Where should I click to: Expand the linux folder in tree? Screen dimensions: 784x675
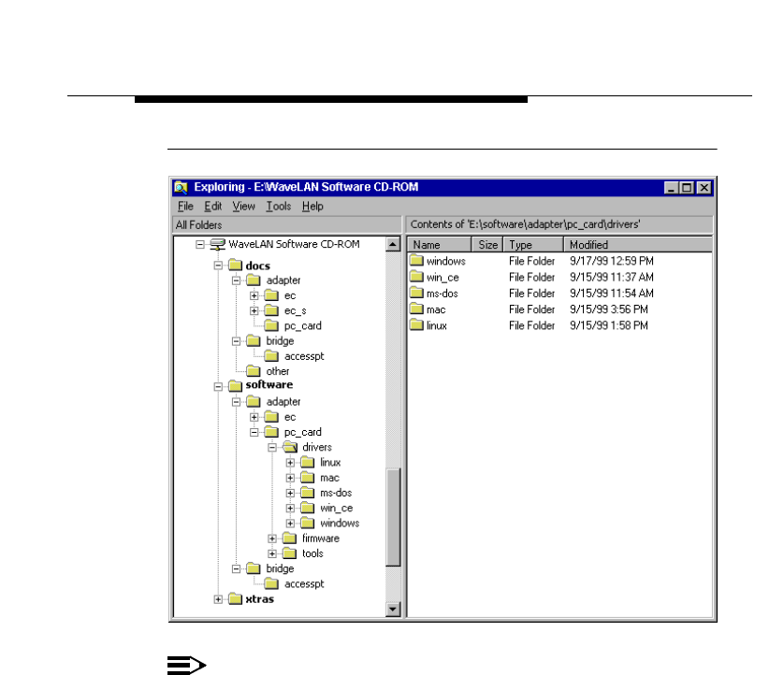[290, 463]
